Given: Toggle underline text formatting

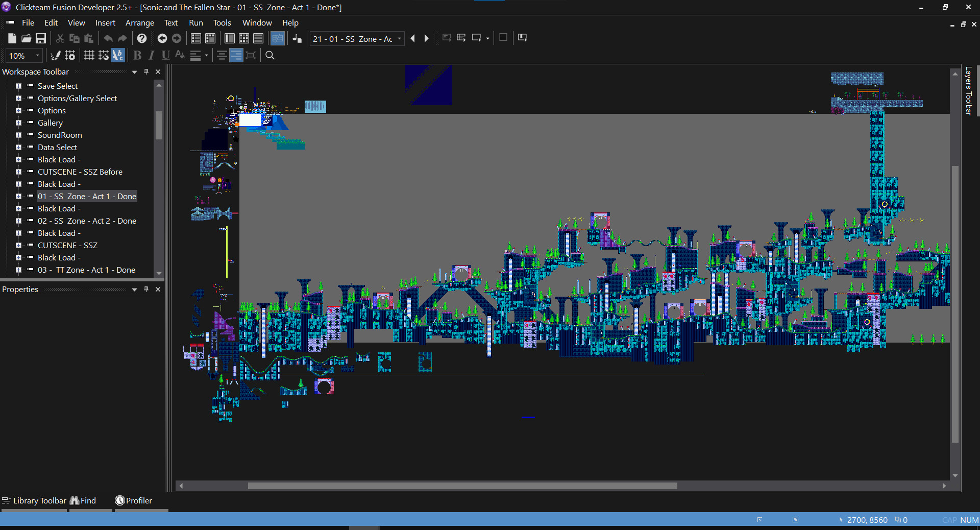Looking at the screenshot, I should pos(165,55).
